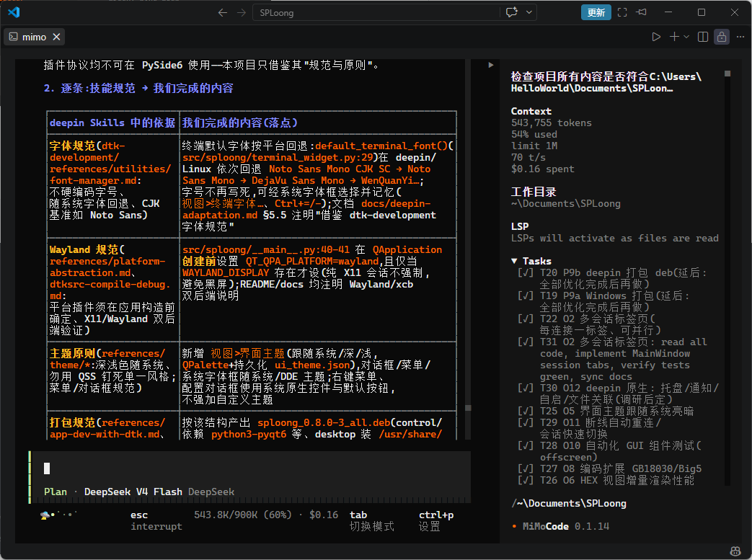752x560 pixels.
Task: Click the small UFO spinner icon
Action: (45, 515)
